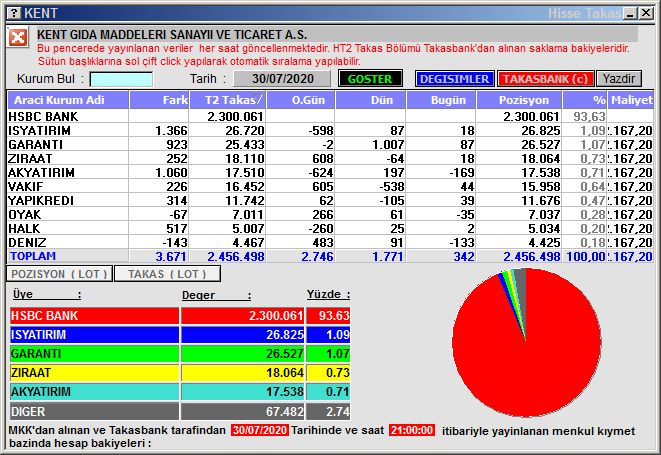661x455 pixels.
Task: Sort by Dün column header
Action: [371, 100]
